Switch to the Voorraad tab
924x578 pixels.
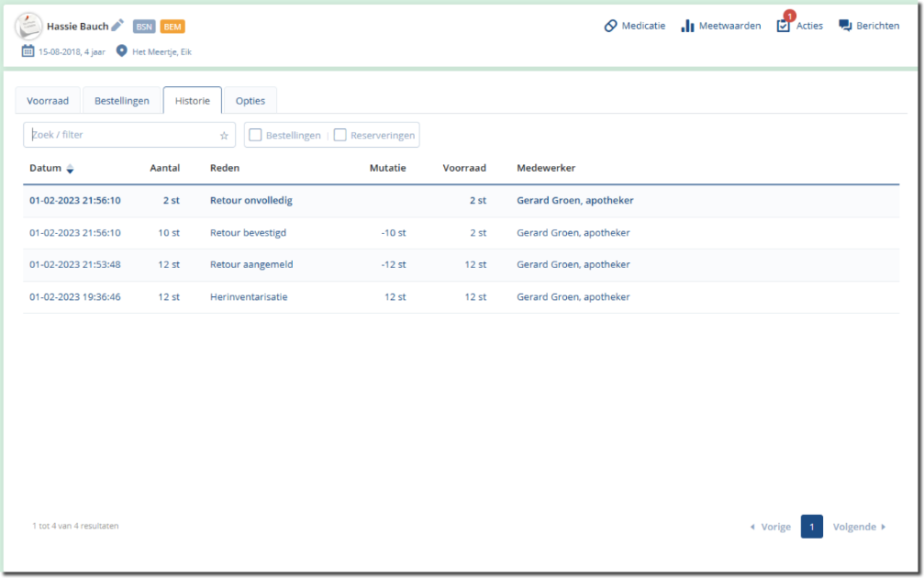48,101
